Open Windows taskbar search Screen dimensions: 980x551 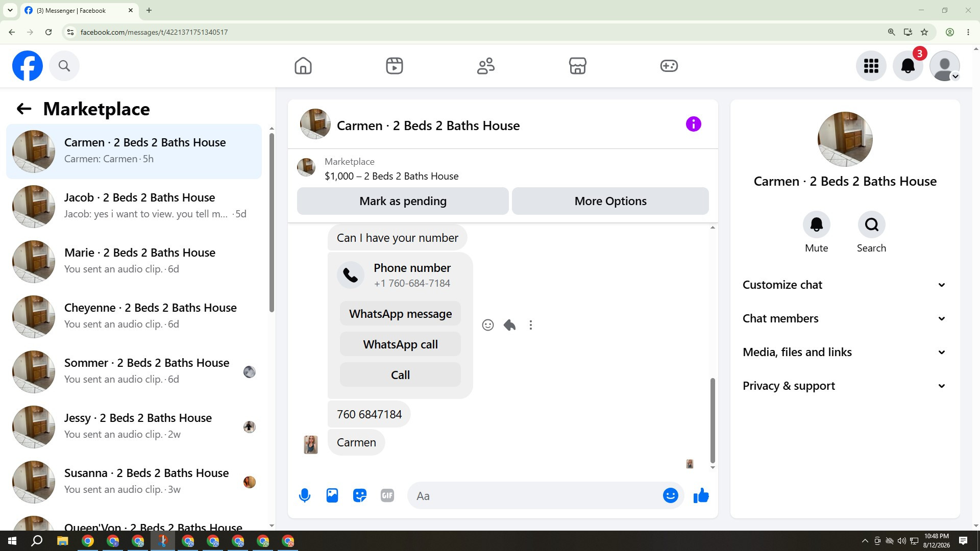click(37, 541)
